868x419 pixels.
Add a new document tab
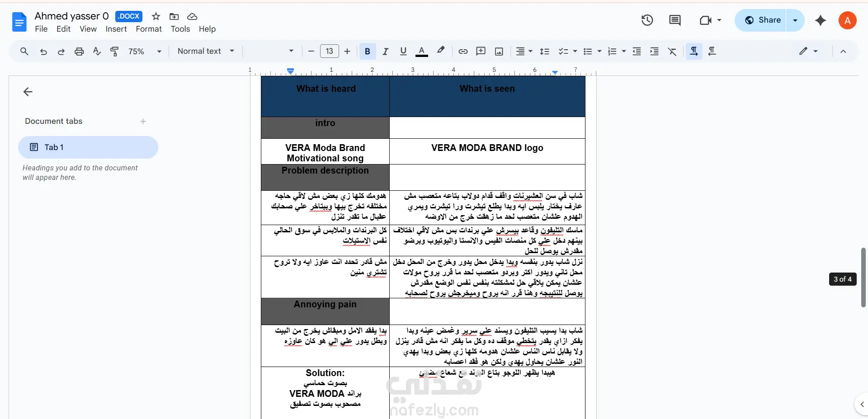click(x=143, y=122)
